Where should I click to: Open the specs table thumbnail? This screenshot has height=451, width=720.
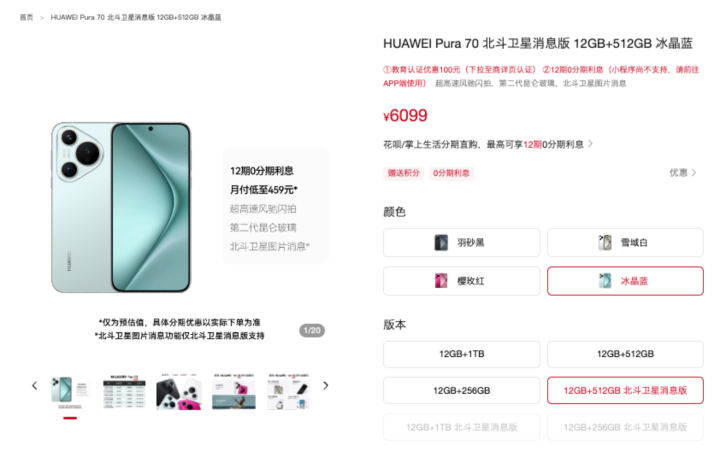(x=124, y=392)
